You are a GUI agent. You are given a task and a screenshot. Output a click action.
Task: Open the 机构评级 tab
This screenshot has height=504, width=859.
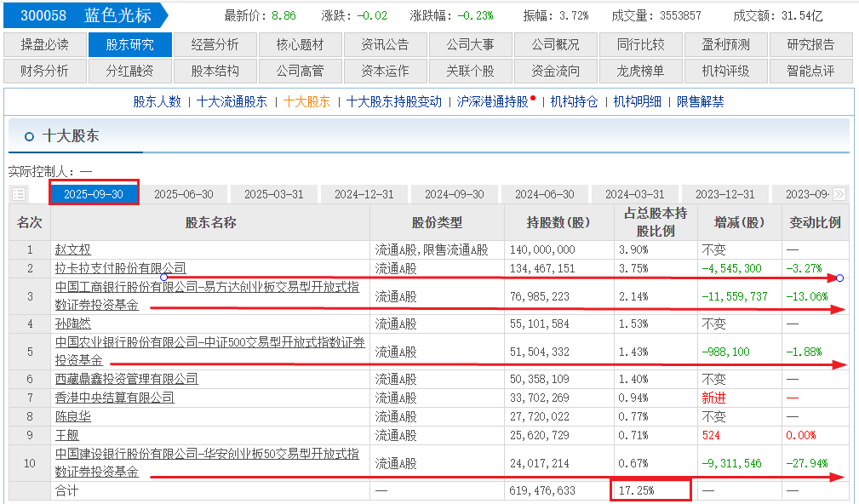tap(725, 71)
